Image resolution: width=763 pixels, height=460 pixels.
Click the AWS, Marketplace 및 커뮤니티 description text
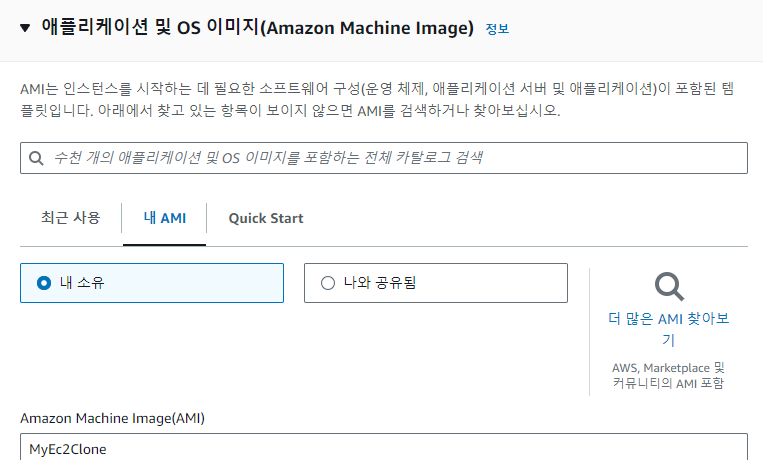point(668,375)
